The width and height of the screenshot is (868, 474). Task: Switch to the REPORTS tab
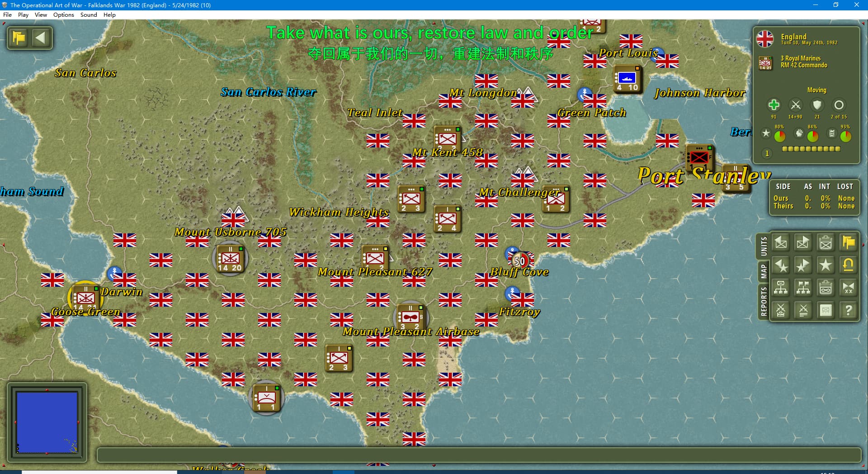tap(764, 301)
